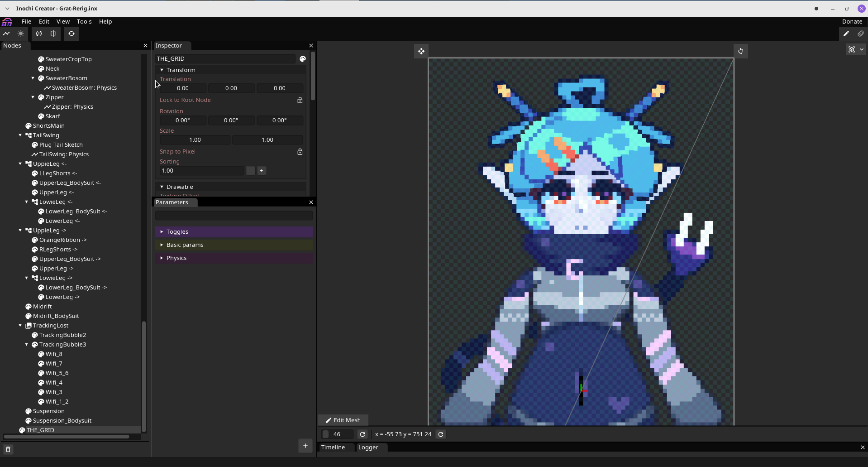Click the flip/mirror toolbar icon
Screen dimensions: 868x467
(39, 34)
